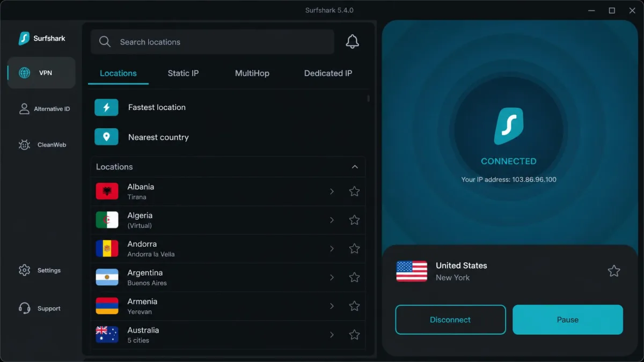644x362 pixels.
Task: Favorite Algeria with its star
Action: tap(354, 220)
